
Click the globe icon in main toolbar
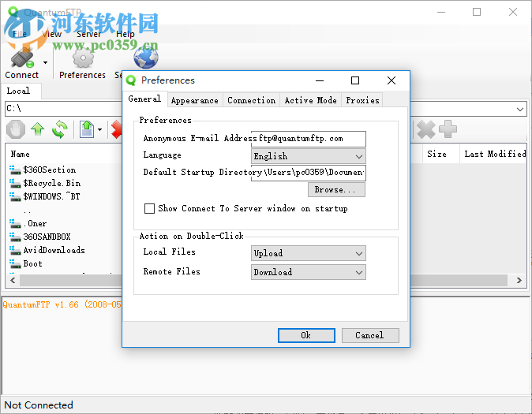point(145,58)
